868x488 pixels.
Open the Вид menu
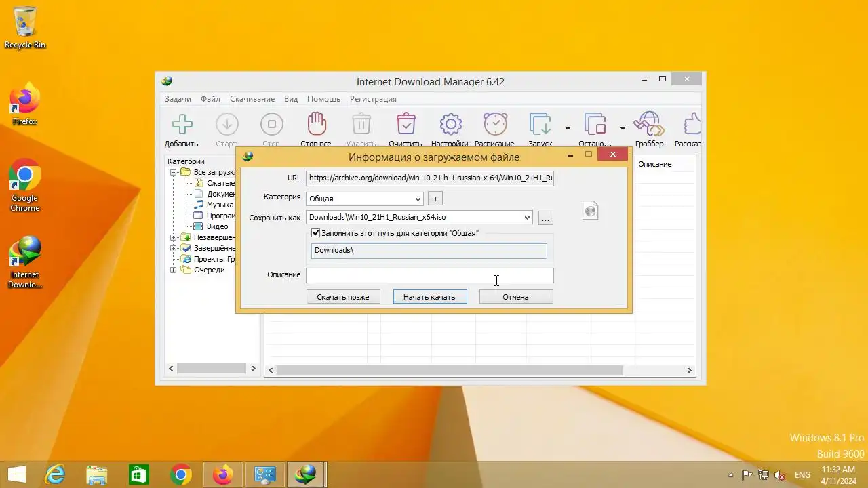(x=290, y=99)
